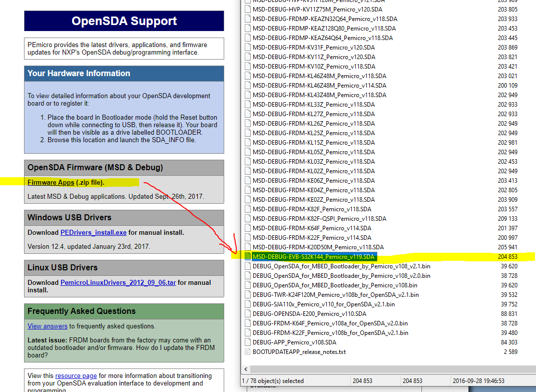
Task: Click the DEBUG-SJA110x_Pemicro_v110 bin file icon
Action: tap(247, 304)
